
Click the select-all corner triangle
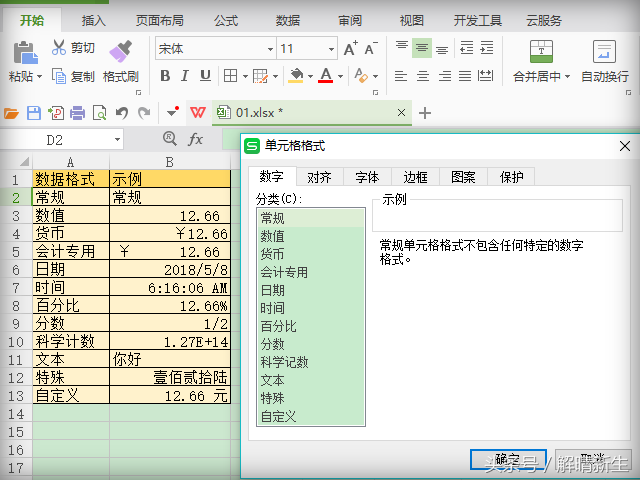[x=24, y=162]
